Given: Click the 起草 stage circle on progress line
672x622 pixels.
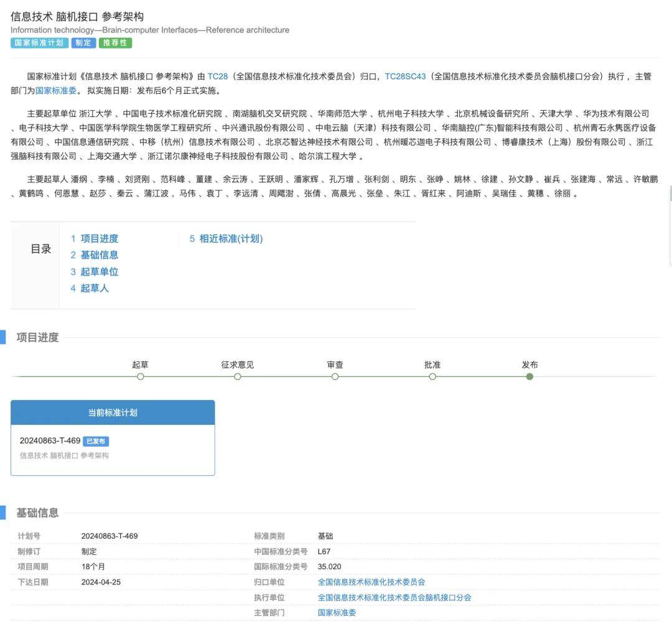Looking at the screenshot, I should (x=141, y=376).
